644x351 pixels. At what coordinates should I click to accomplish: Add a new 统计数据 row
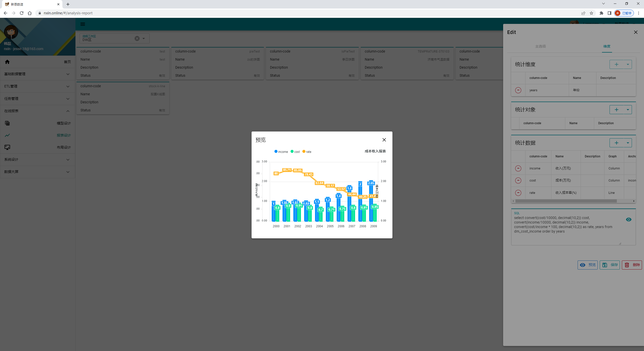pos(616,143)
